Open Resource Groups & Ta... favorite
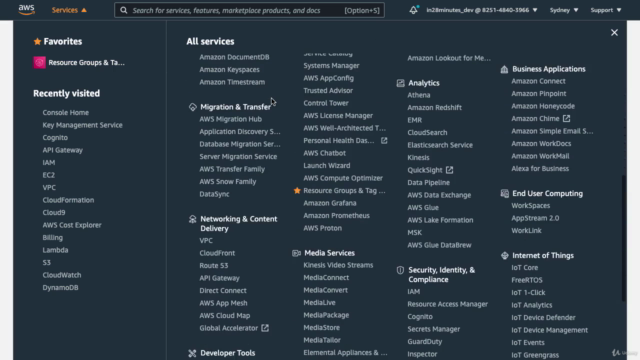 click(87, 62)
